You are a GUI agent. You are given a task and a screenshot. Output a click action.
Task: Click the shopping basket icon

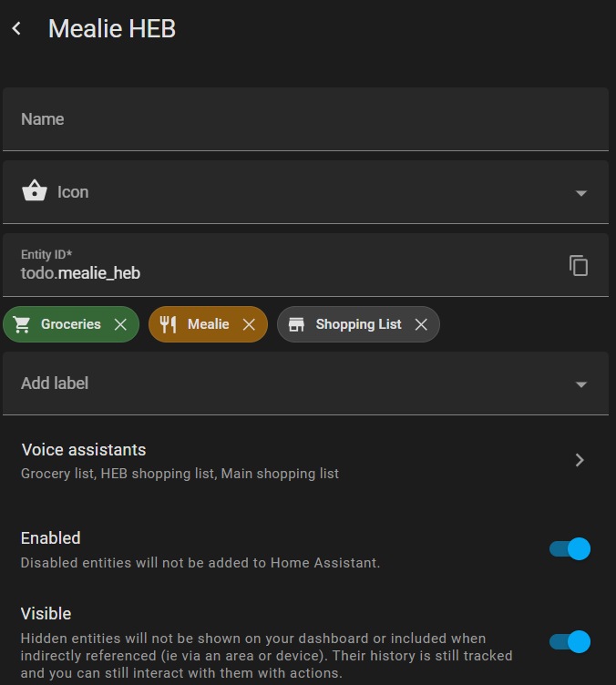tap(34, 191)
